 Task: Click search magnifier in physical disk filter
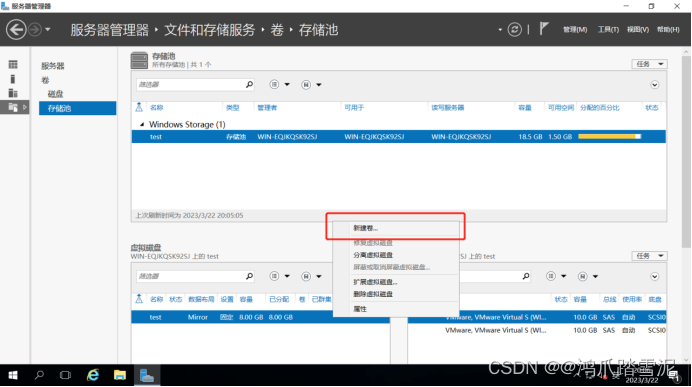(x=526, y=276)
